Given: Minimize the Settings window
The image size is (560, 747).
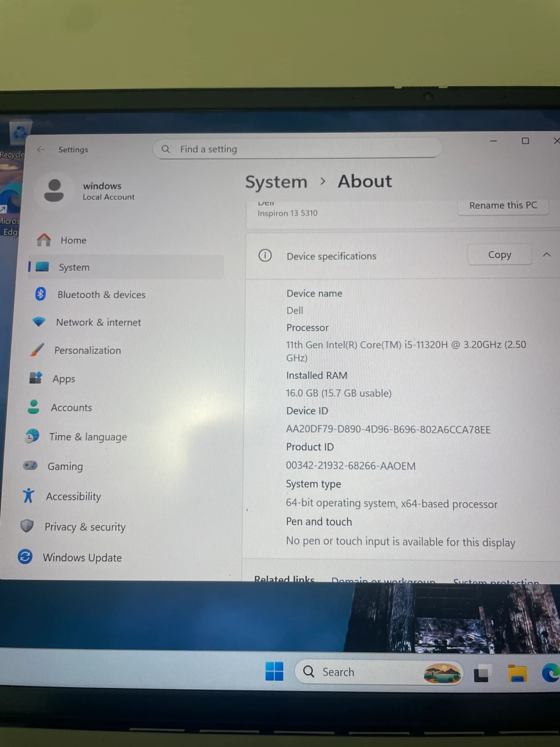Looking at the screenshot, I should (x=493, y=141).
